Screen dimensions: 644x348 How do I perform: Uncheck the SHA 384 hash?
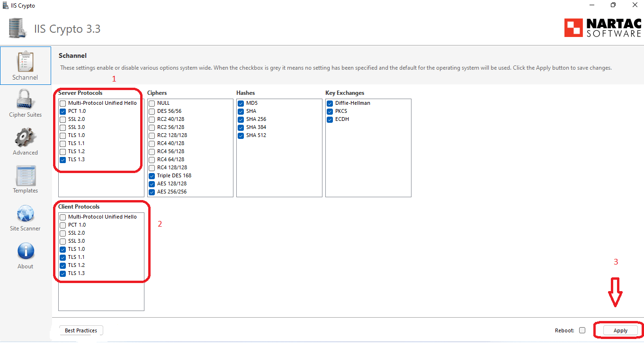click(241, 127)
